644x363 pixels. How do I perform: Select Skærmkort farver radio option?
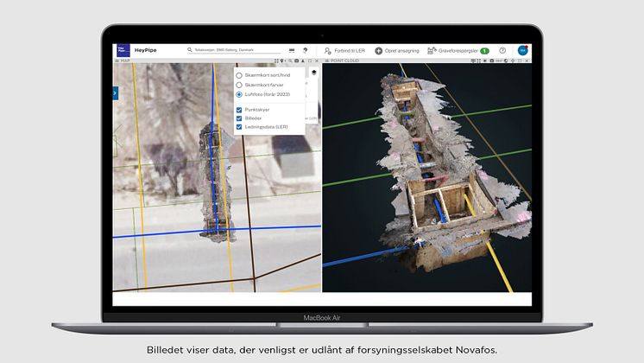239,85
